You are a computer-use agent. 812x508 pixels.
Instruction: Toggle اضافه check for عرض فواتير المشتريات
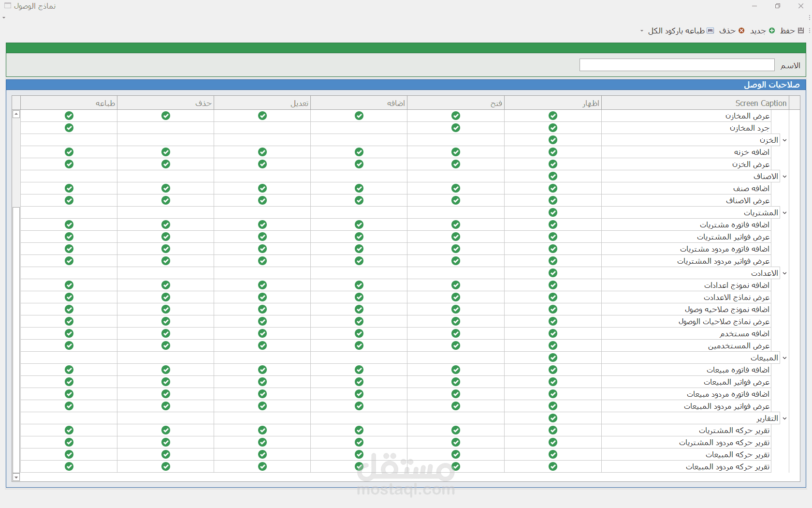359,237
